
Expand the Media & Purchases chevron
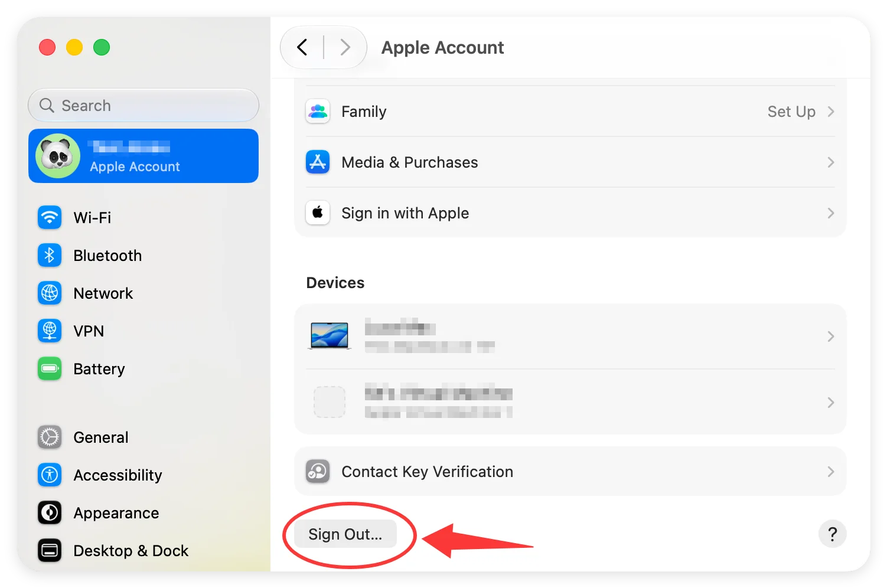pos(831,162)
